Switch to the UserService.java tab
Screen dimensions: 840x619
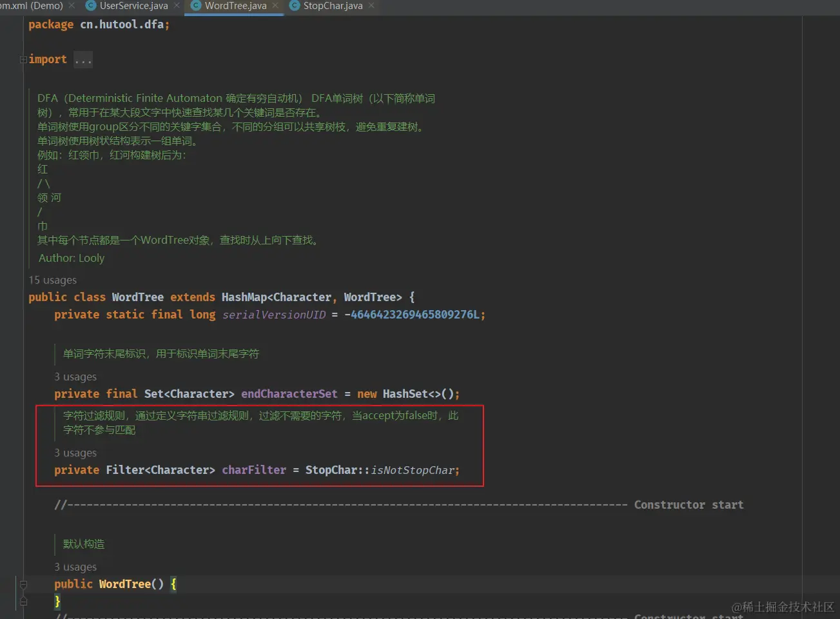point(133,6)
